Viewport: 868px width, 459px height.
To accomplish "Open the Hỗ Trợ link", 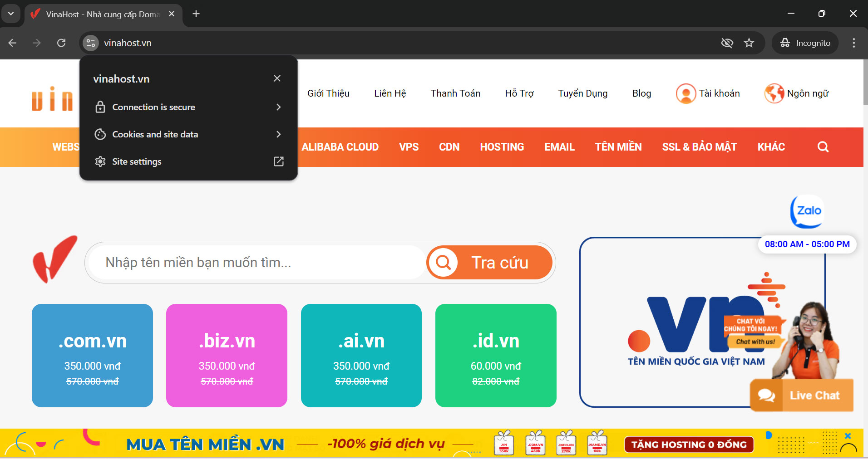I will 519,93.
